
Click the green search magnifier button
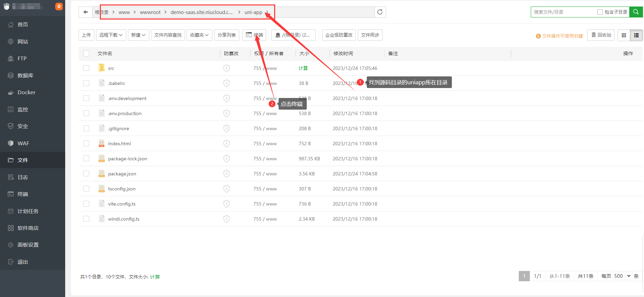pyautogui.click(x=636, y=12)
